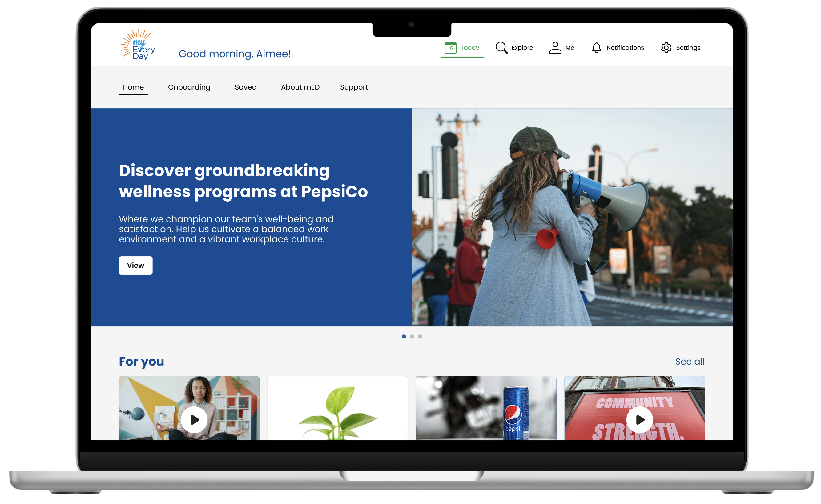This screenshot has width=821, height=504.
Task: Open the Settings gear icon
Action: tap(666, 48)
